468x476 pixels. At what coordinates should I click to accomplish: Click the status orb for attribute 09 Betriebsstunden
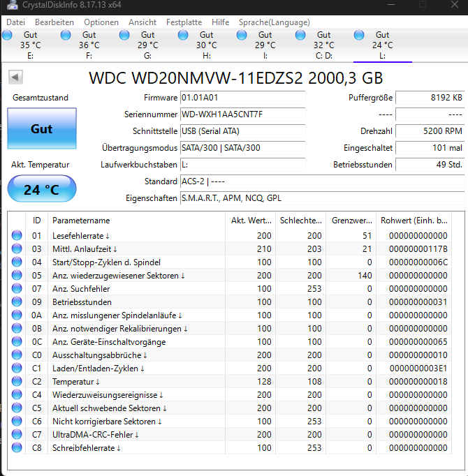coord(17,302)
